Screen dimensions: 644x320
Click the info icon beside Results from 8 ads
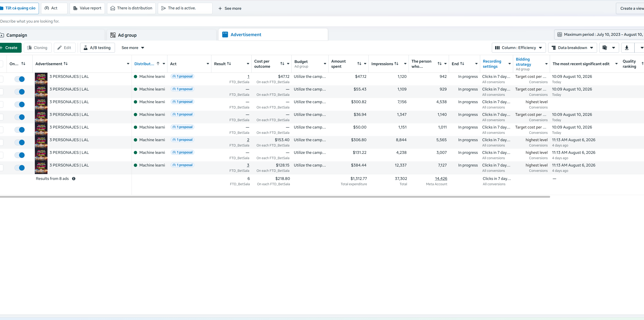point(74,178)
